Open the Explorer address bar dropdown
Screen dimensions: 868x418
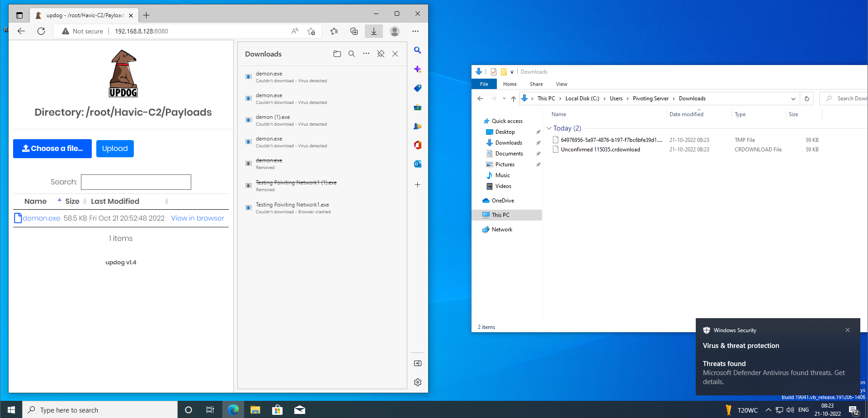pos(793,98)
